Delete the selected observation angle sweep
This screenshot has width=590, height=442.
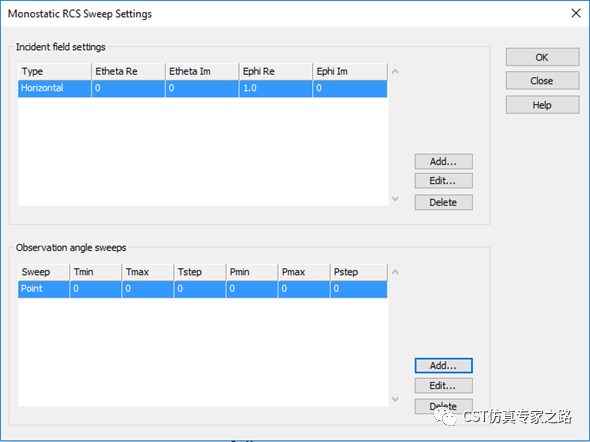tap(444, 406)
